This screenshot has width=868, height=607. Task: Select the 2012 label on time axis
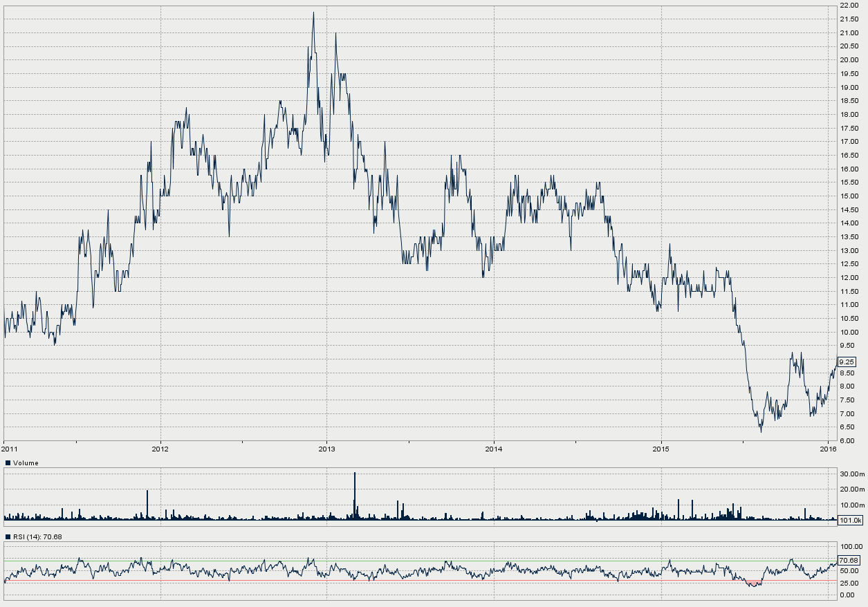160,449
